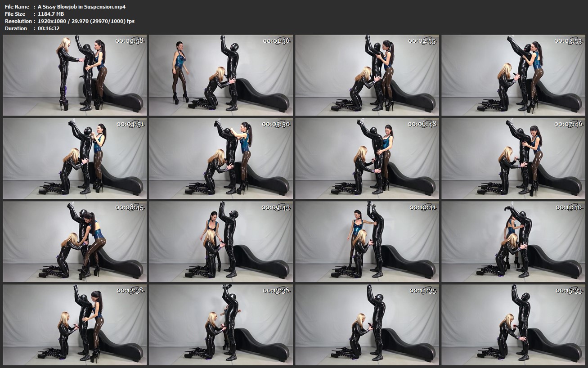
Task: Click the 'Duration' label
Action: [16, 28]
